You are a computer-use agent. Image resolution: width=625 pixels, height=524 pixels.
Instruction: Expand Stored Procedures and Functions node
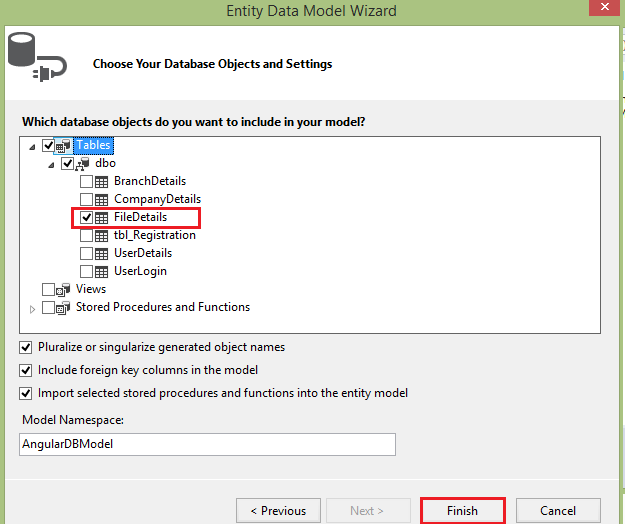[33, 309]
